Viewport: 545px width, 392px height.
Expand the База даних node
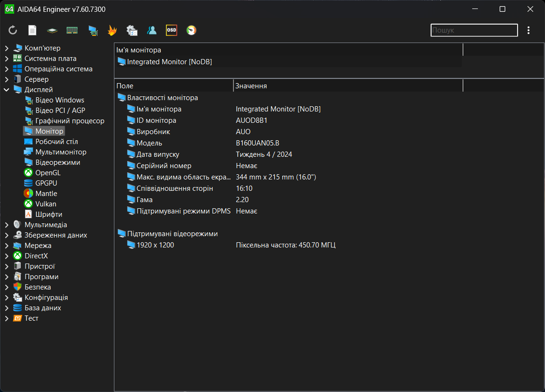(x=7, y=308)
